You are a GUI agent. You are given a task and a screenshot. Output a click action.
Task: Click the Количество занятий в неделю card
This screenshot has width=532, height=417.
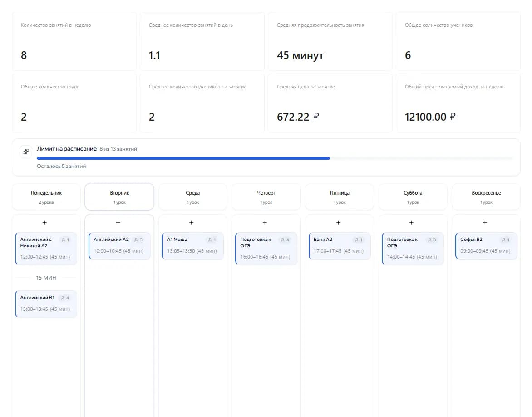point(74,41)
